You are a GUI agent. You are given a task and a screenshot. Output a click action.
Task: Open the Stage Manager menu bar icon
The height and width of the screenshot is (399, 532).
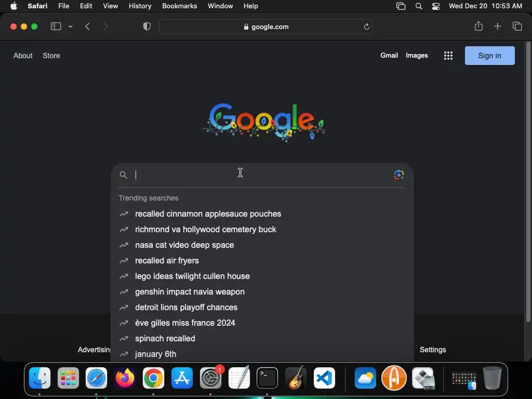401,6
